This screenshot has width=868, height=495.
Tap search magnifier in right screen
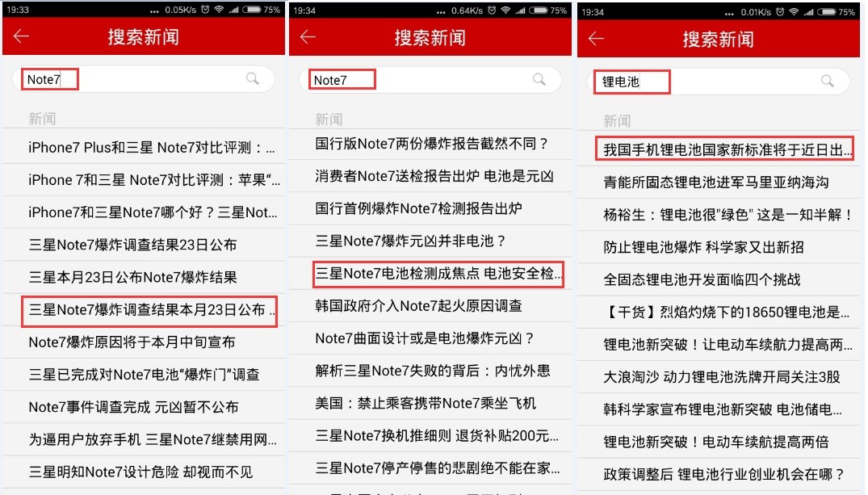[x=828, y=82]
